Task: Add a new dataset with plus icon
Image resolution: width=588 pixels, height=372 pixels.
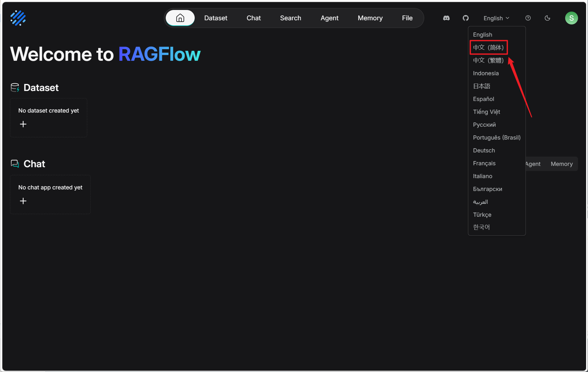Action: coord(23,124)
